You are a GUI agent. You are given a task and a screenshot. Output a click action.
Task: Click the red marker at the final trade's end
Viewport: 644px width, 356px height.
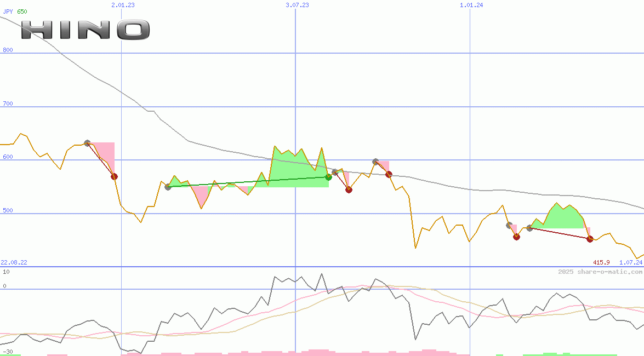point(590,239)
